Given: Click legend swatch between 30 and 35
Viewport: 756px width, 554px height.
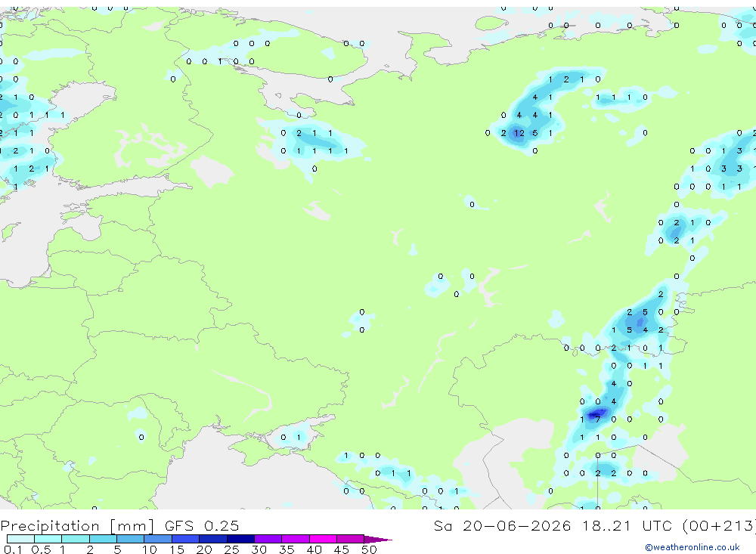Looking at the screenshot, I should pyautogui.click(x=268, y=539).
